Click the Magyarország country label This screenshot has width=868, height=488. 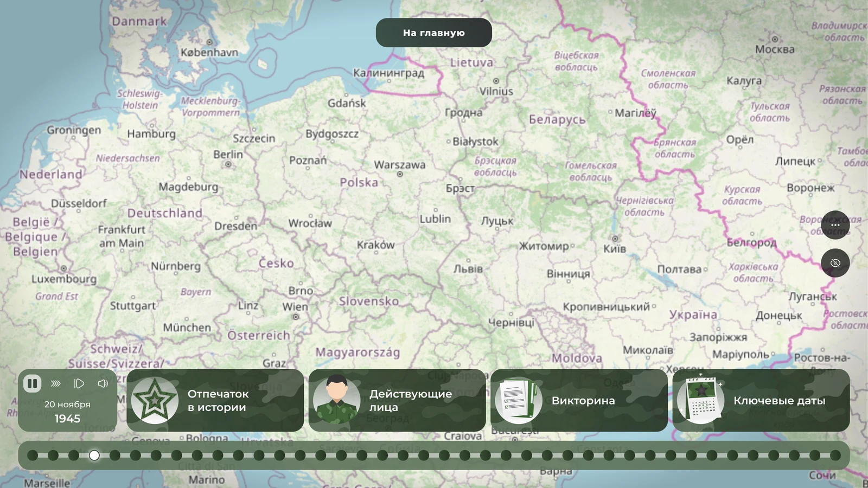[358, 352]
